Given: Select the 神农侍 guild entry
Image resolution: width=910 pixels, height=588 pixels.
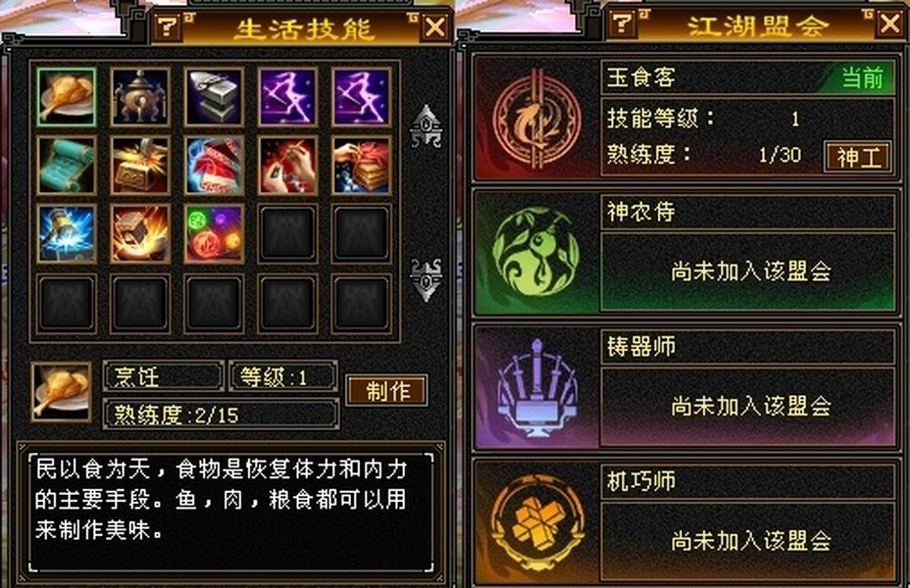Looking at the screenshot, I should click(686, 254).
